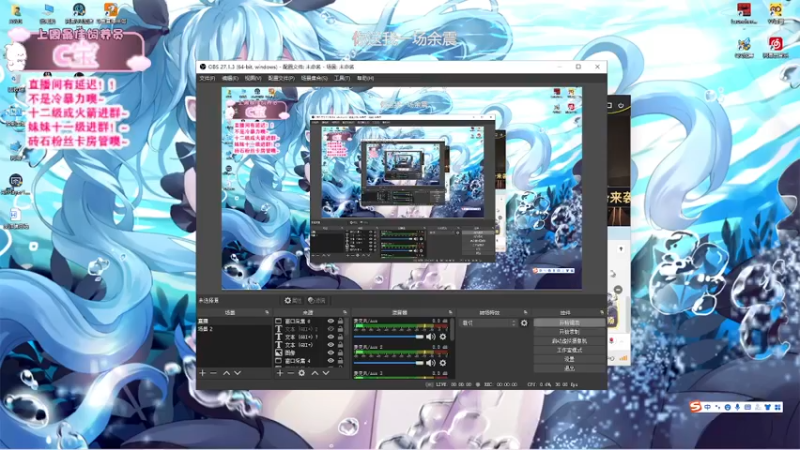Move source down in Sources panel

pyautogui.click(x=326, y=373)
